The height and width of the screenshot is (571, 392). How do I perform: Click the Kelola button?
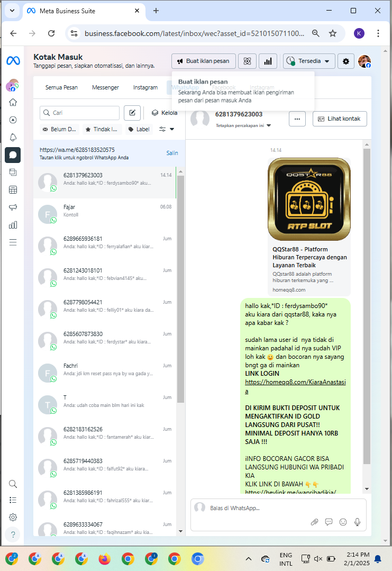click(x=165, y=113)
